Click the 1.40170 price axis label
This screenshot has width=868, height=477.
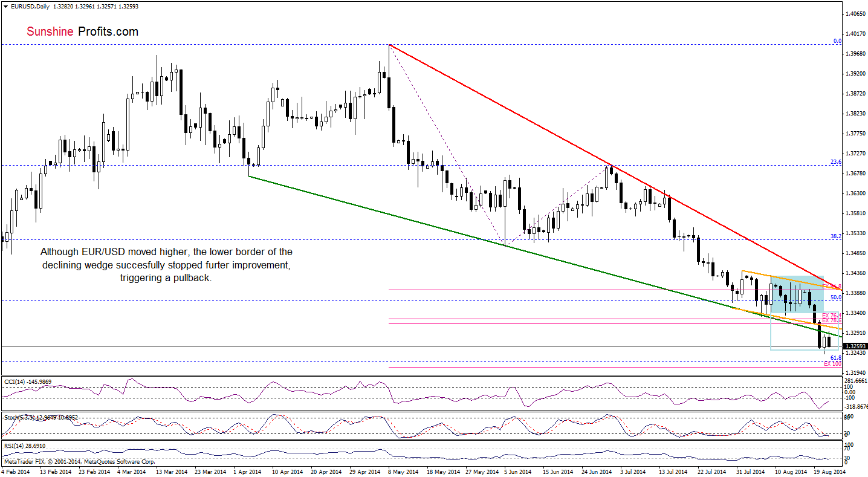pos(855,34)
